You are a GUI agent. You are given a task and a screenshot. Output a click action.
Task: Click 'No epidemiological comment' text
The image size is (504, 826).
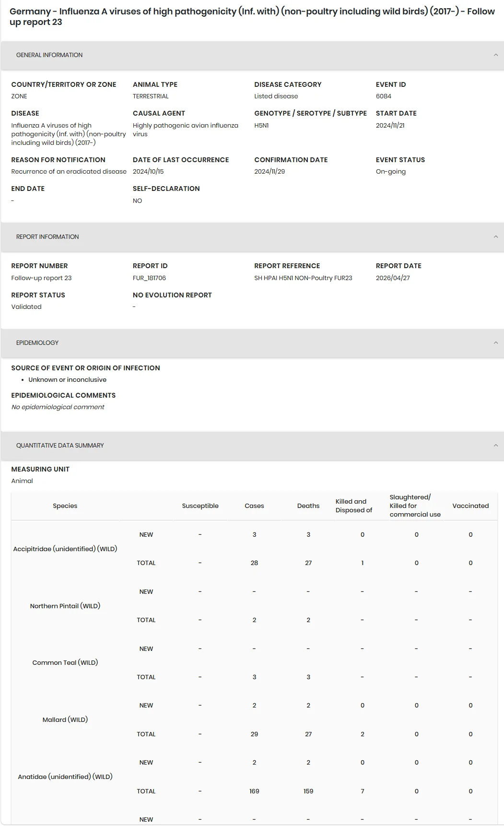pyautogui.click(x=58, y=407)
